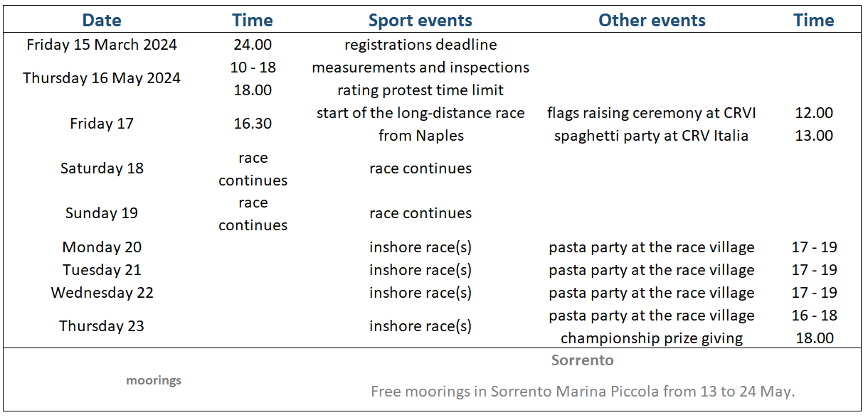868x420 pixels.
Task: Click the Other events column header
Action: tap(652, 20)
